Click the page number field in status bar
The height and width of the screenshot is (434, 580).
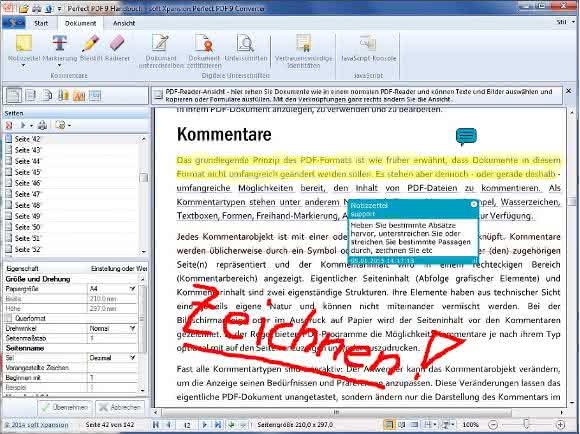point(187,425)
